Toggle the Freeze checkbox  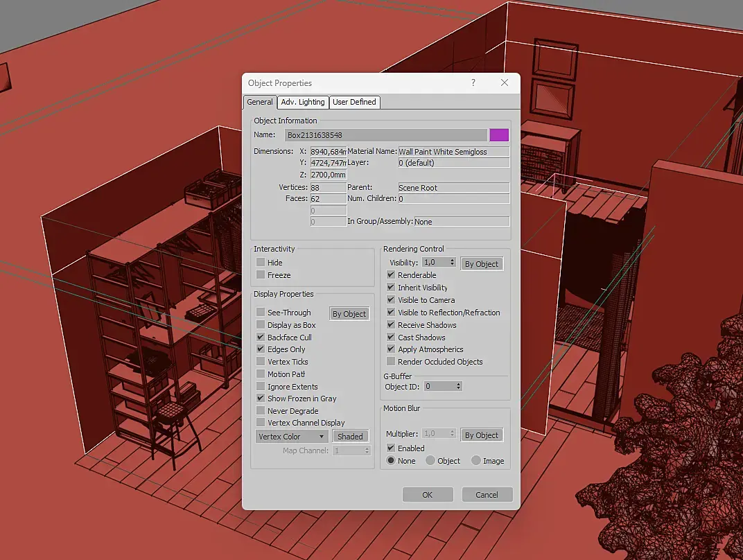[x=261, y=274]
